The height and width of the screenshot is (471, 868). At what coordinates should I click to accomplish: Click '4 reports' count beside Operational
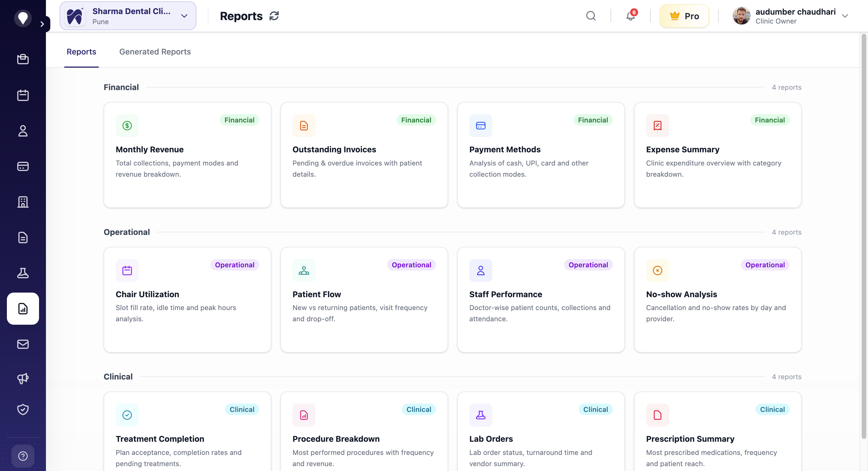786,232
